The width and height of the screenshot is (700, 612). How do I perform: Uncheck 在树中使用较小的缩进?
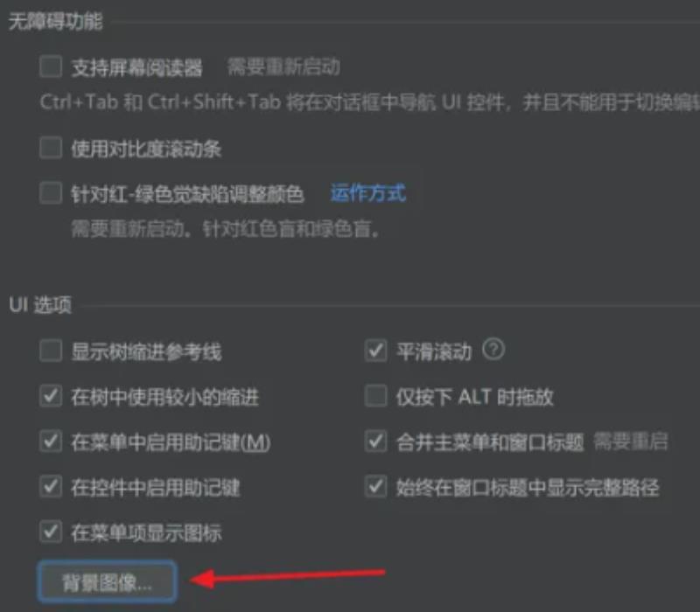pyautogui.click(x=51, y=396)
